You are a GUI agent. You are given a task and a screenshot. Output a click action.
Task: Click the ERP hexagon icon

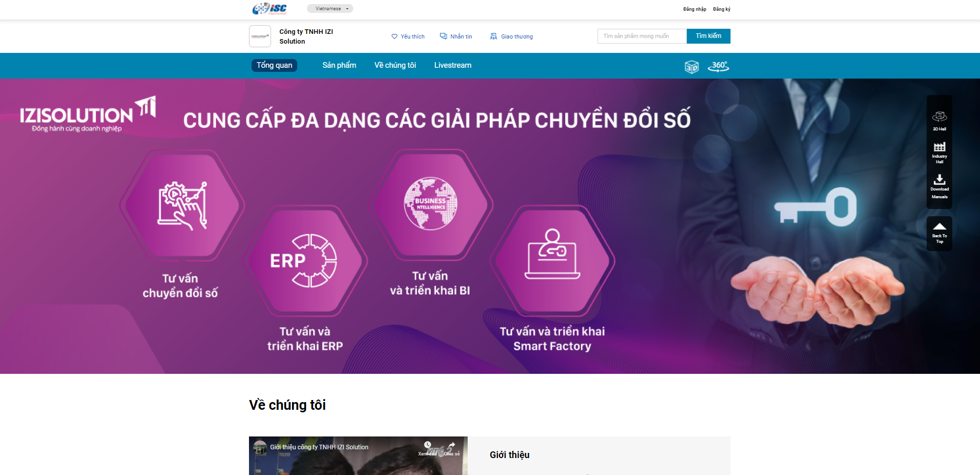pos(305,261)
